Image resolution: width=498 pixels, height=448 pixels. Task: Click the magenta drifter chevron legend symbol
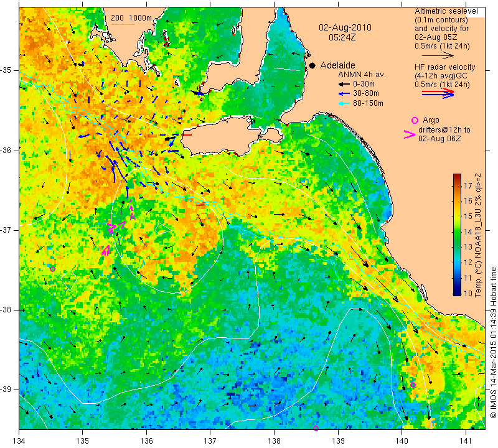[410, 134]
